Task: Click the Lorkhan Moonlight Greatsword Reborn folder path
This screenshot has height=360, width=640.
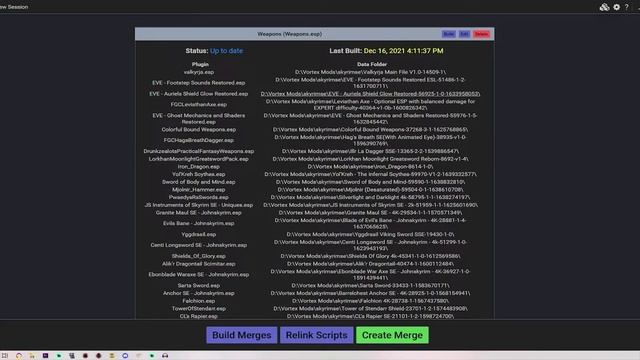Action: pos(370,159)
